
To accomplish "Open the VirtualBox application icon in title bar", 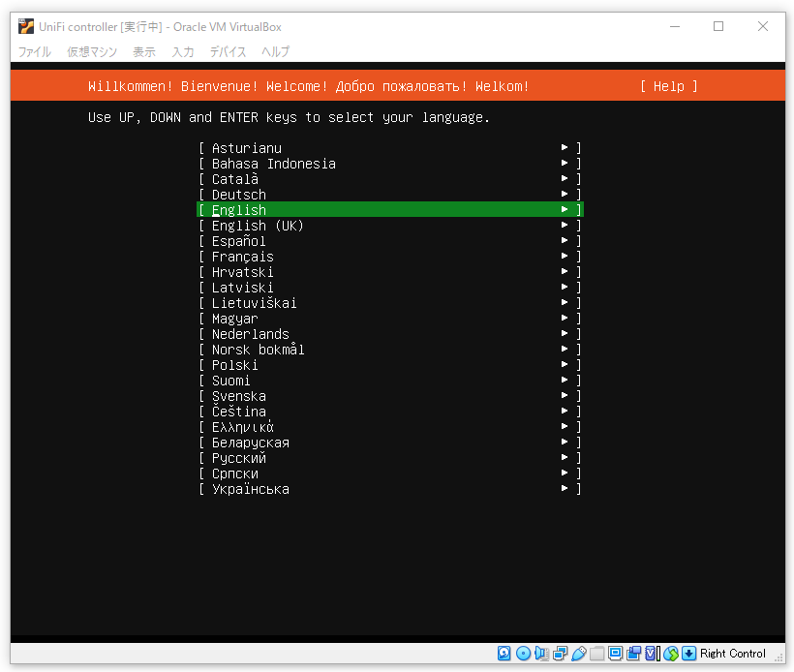I will pos(24,26).
